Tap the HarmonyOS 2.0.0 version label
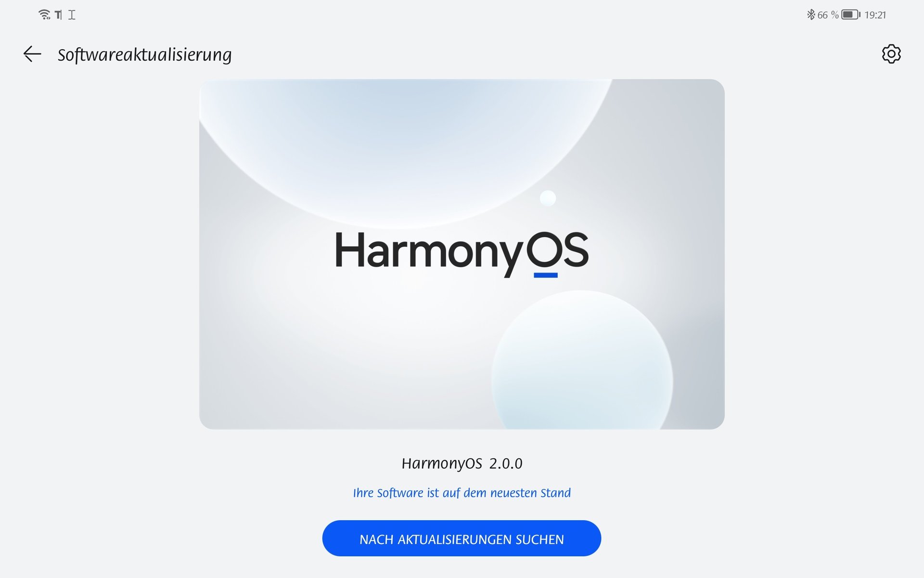 [462, 463]
